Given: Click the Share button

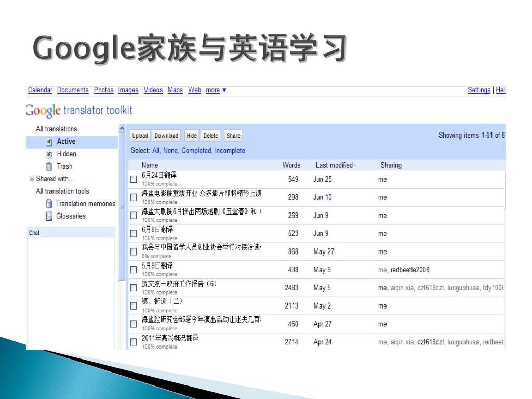Looking at the screenshot, I should [233, 136].
